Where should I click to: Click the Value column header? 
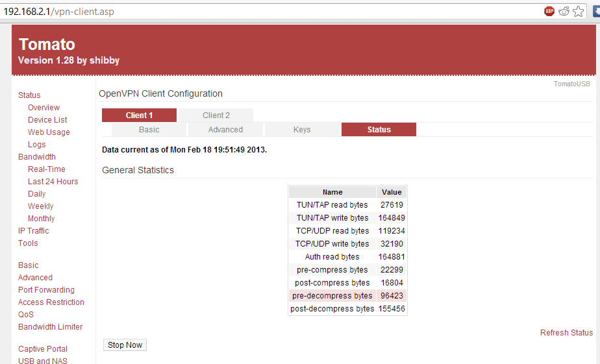392,192
